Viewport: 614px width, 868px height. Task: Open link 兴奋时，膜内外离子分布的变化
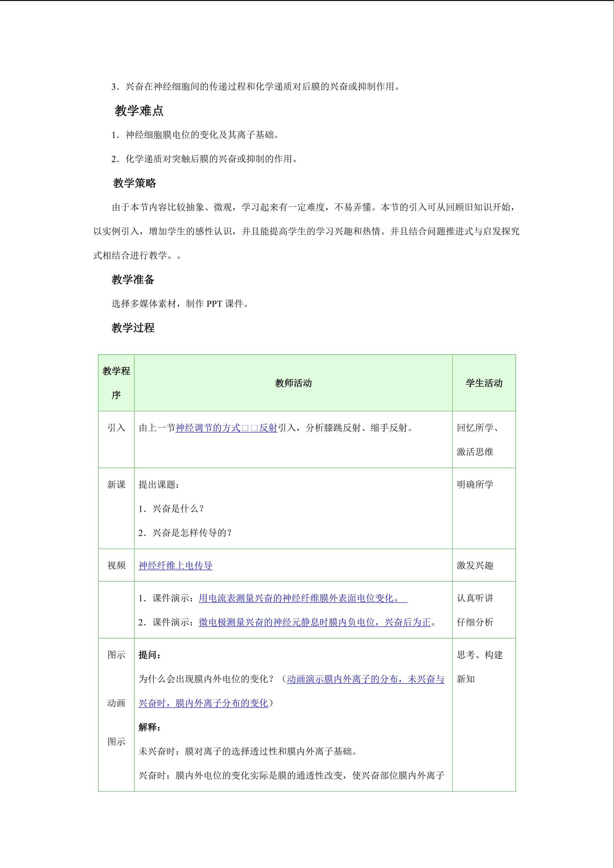click(203, 703)
